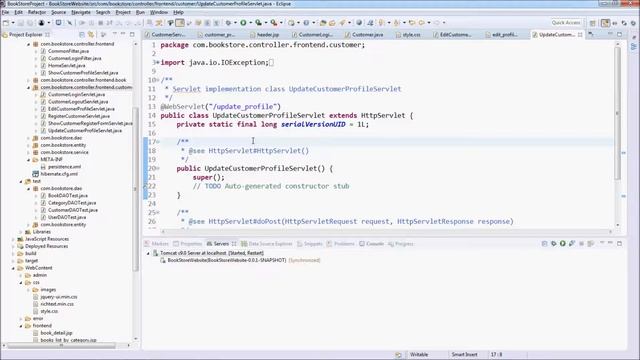Switch to the Markers tab

click(x=157, y=244)
